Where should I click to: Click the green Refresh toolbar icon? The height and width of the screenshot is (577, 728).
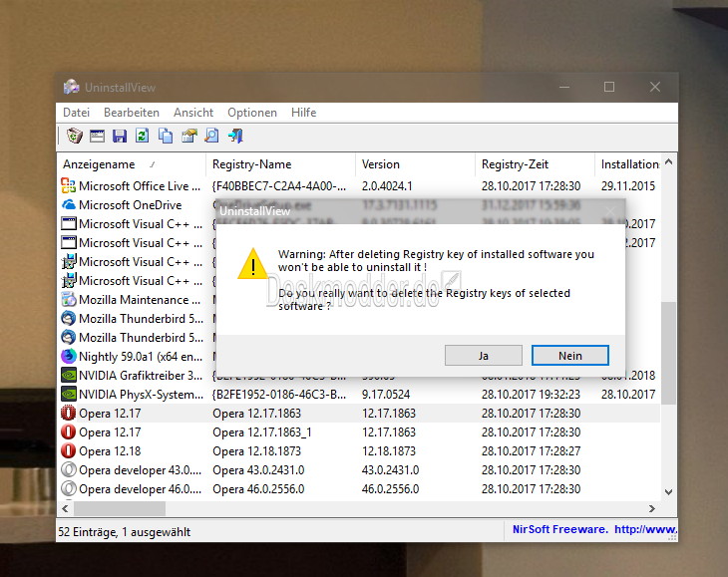point(142,136)
